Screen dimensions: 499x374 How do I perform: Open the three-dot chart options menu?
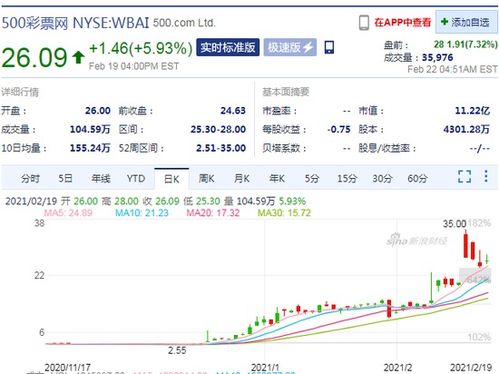point(486,176)
